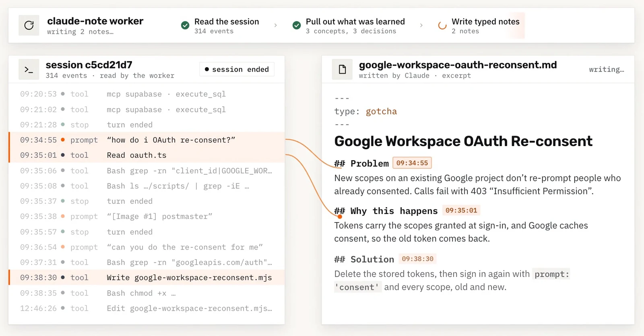Click chevron after Pull out what was learned

[421, 25]
